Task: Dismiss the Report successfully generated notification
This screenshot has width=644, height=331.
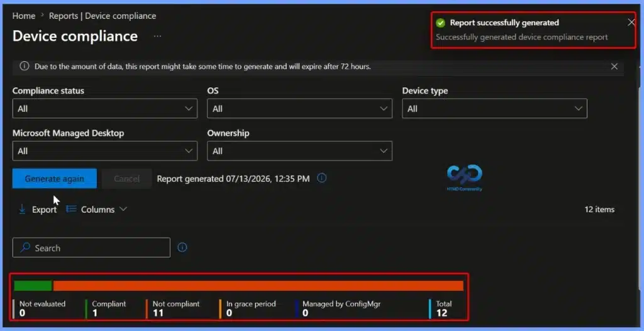Action: 631,22
